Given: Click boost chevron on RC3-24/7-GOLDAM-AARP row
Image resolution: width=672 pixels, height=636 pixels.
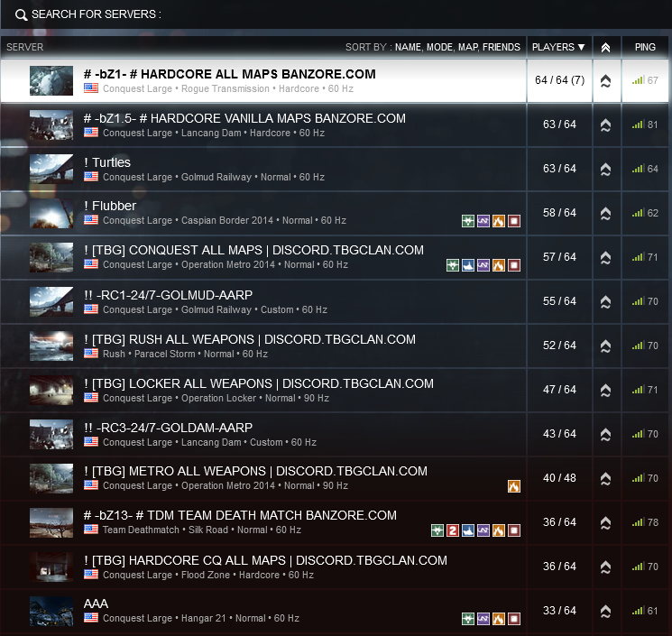Looking at the screenshot, I should [x=605, y=435].
